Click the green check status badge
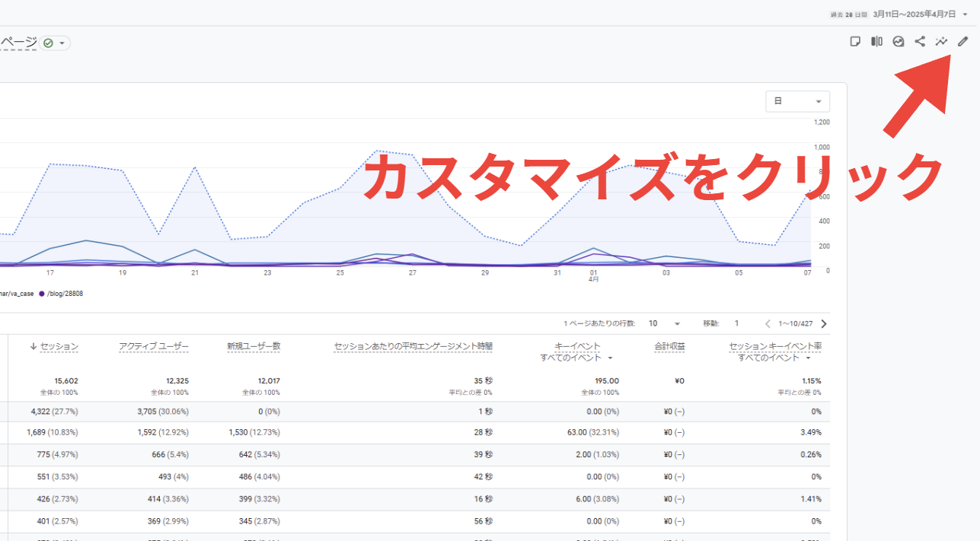The height and width of the screenshot is (541, 980). coord(55,43)
